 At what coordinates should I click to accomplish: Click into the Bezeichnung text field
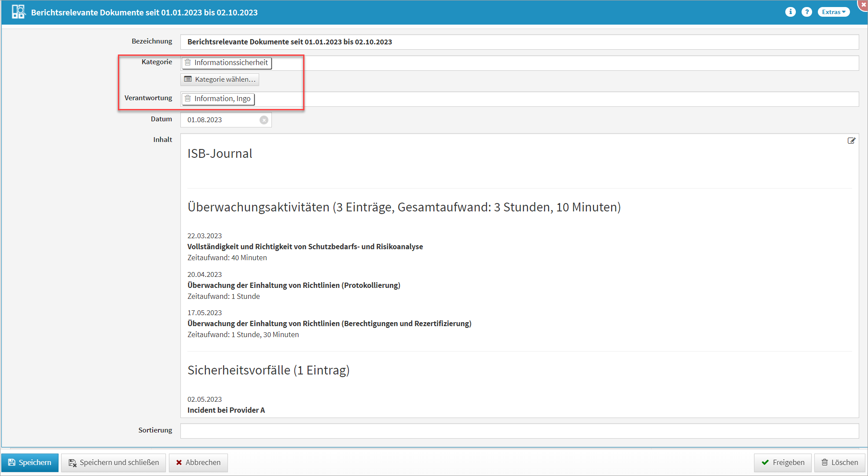pos(519,42)
